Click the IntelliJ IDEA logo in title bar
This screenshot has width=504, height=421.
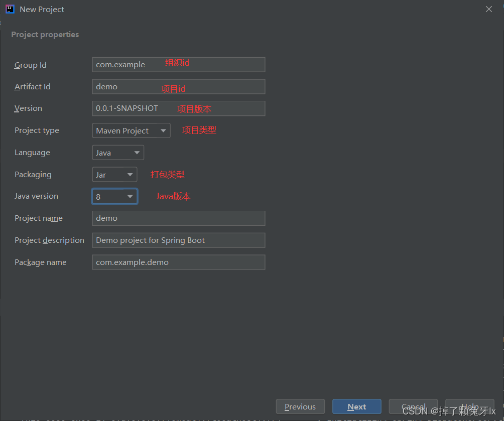click(10, 9)
